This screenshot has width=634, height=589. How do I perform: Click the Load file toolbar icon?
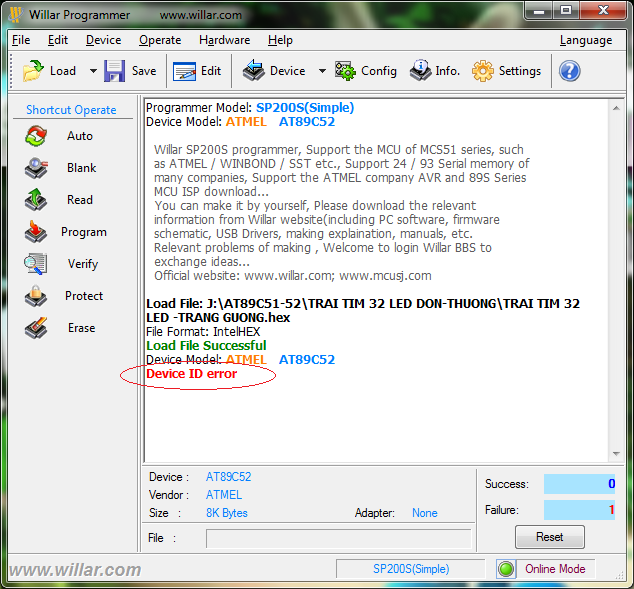(x=33, y=71)
